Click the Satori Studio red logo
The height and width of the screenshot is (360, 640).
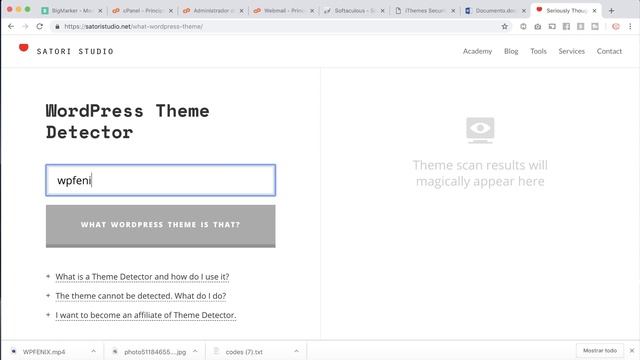(x=24, y=48)
